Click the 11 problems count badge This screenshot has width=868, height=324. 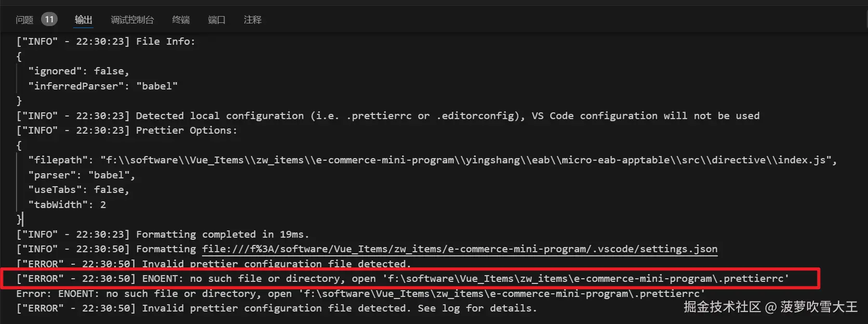[49, 20]
